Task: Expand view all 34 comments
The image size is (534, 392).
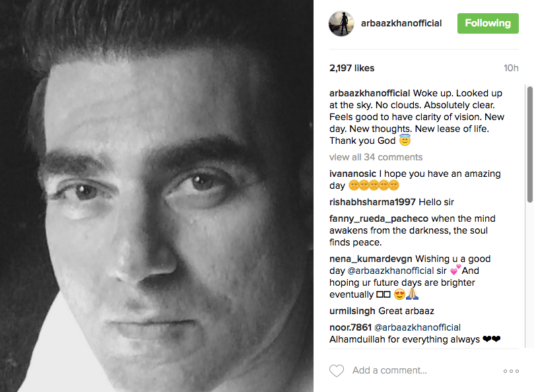Action: point(376,157)
